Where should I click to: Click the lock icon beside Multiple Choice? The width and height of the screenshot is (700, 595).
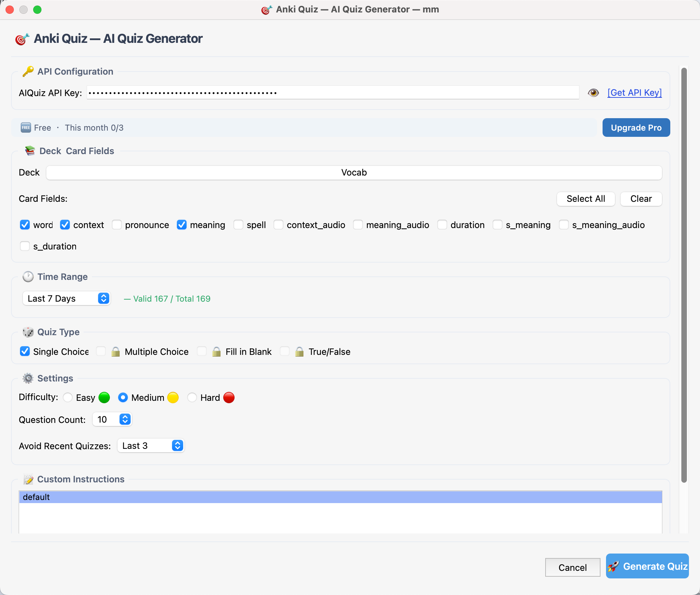(x=116, y=352)
